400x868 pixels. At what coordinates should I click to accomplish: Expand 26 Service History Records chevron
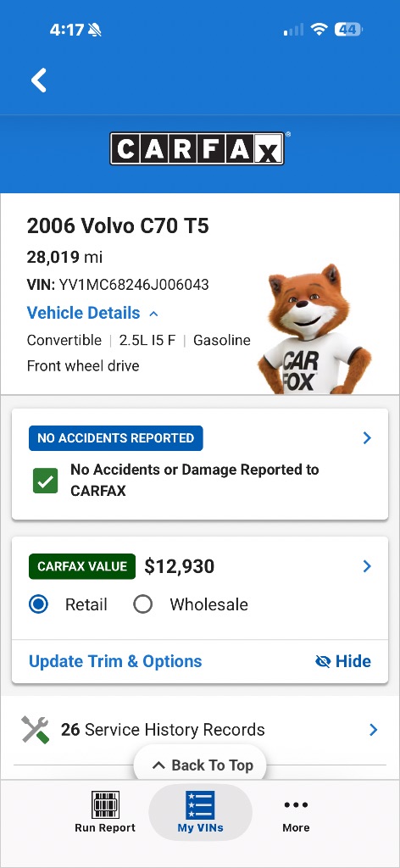point(374,730)
